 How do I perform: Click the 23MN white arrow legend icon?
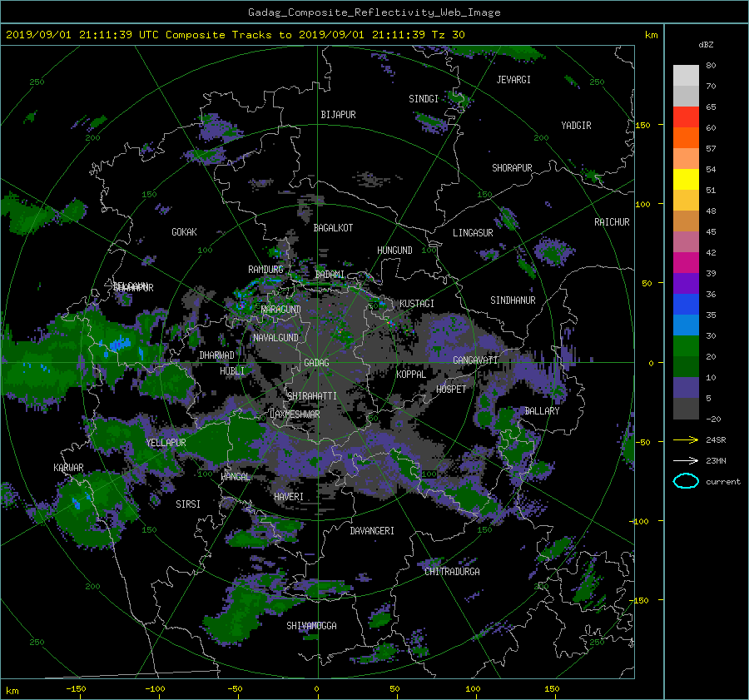coord(686,460)
